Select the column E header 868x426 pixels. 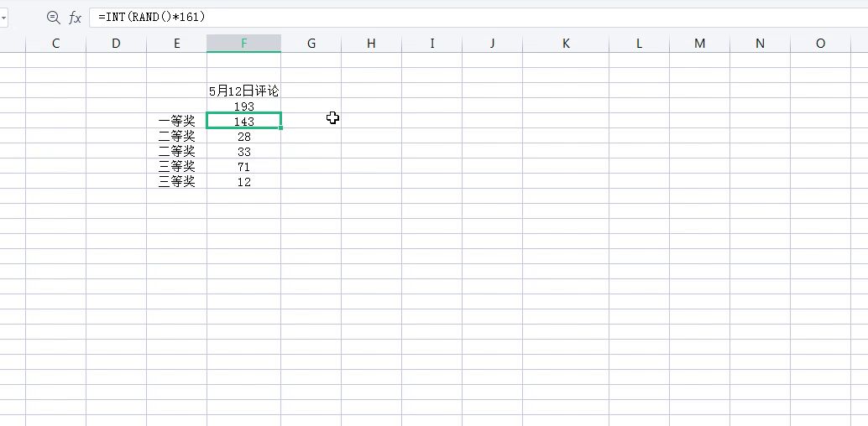pyautogui.click(x=176, y=44)
